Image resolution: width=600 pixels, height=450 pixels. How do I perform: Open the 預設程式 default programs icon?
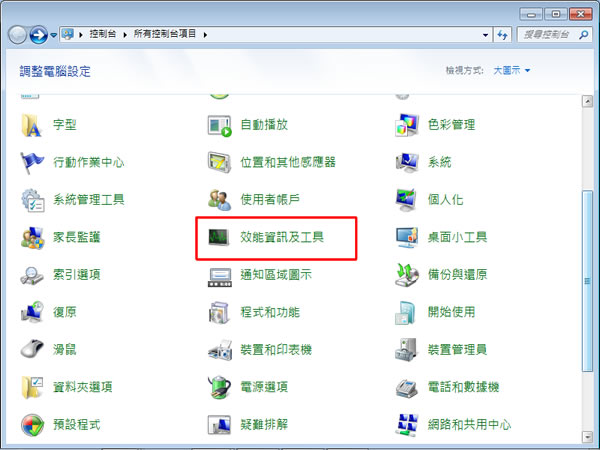[32, 425]
